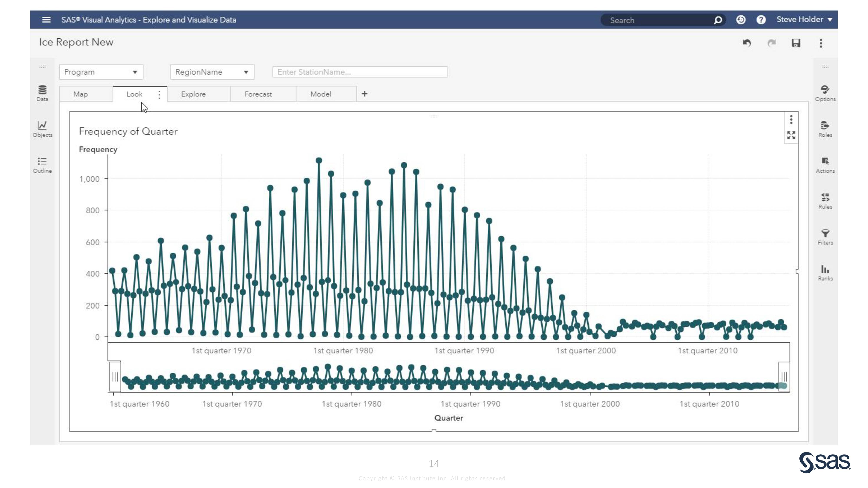Open recent items clock icon
Screen dimensions: 868x488
point(741,20)
